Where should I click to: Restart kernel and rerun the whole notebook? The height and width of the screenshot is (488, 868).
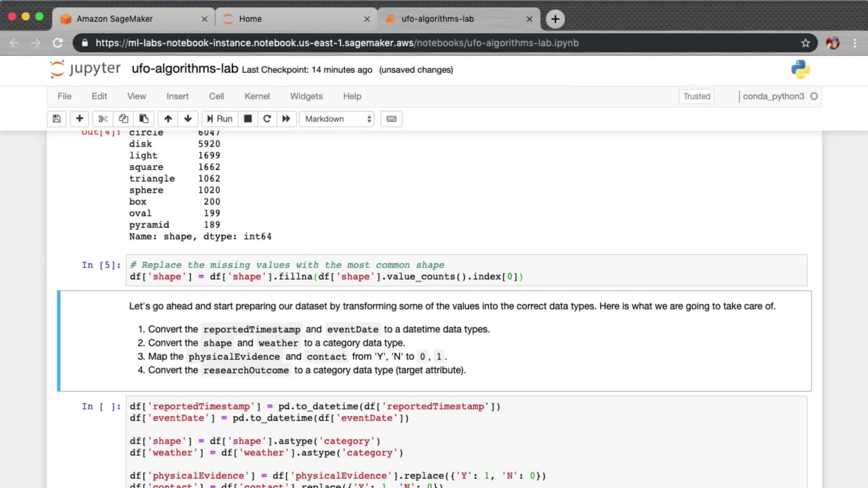286,119
